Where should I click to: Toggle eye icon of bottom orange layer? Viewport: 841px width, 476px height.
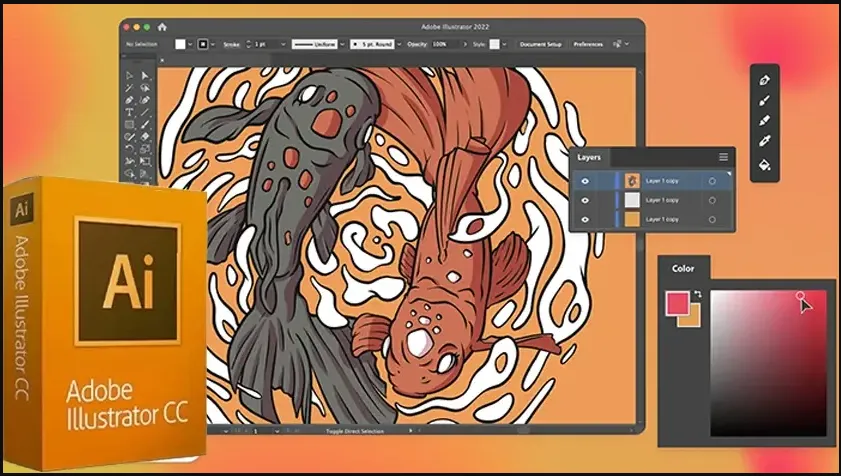pos(585,219)
